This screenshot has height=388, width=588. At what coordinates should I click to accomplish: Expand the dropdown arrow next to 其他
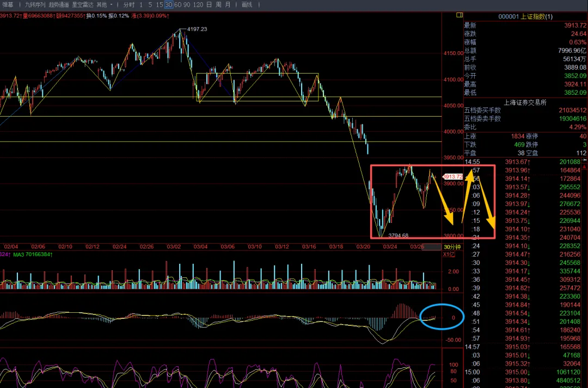point(111,5)
